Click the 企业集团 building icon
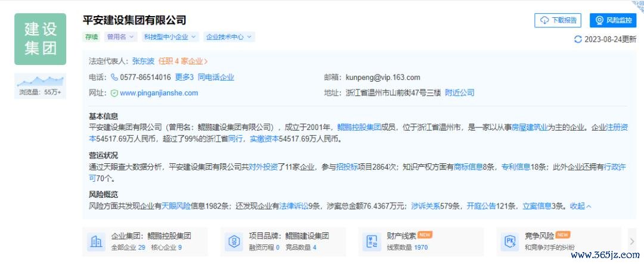 [96, 242]
